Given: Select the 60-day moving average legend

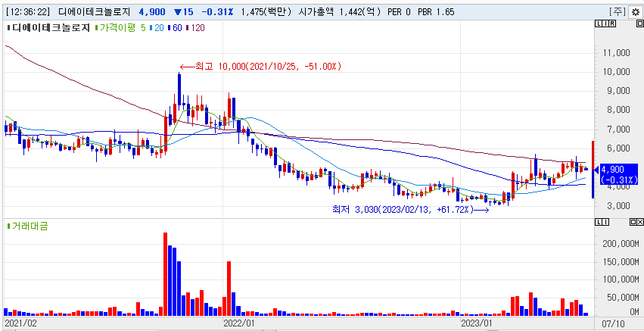Looking at the screenshot, I should coord(176,28).
